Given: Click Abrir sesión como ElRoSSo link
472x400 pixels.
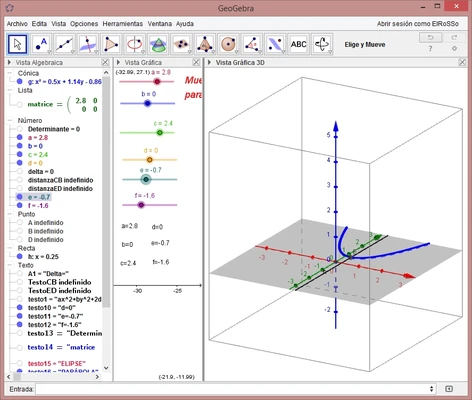Looking at the screenshot, I should point(418,24).
